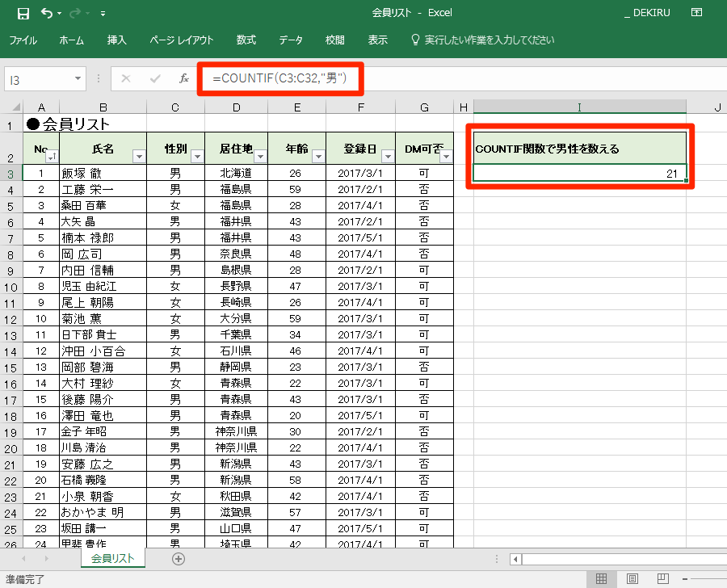This screenshot has height=588, width=727.
Task: Click name cell おかやま 明
Action: point(103,512)
